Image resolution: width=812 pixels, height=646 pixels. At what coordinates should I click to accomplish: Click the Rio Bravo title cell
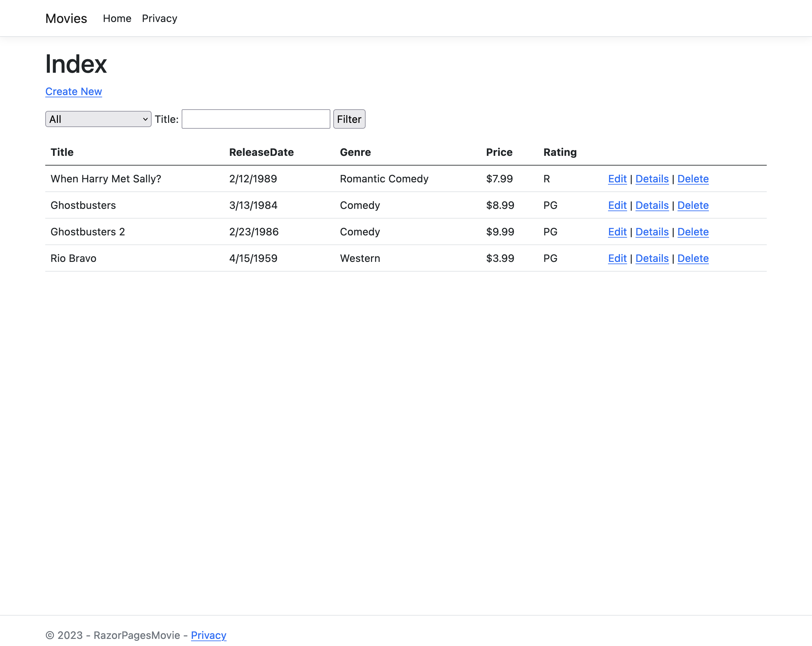73,258
